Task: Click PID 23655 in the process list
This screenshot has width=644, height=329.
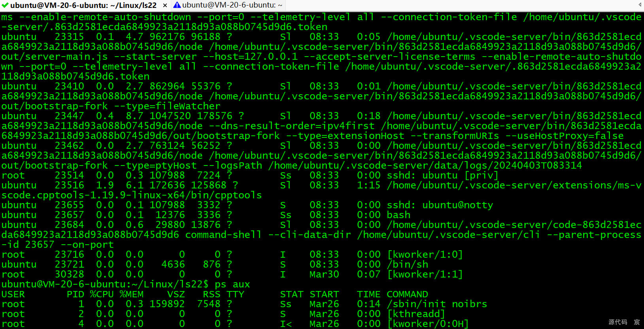Action: 69,205
